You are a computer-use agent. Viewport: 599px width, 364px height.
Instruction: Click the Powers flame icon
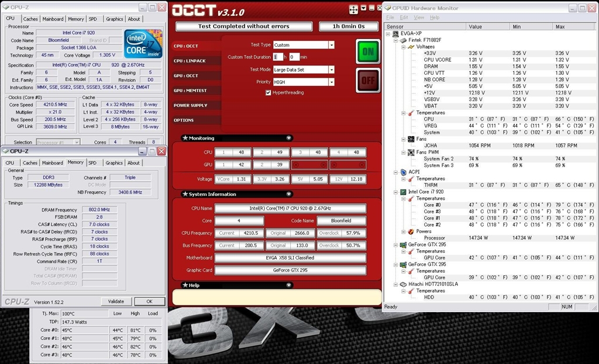(411, 231)
